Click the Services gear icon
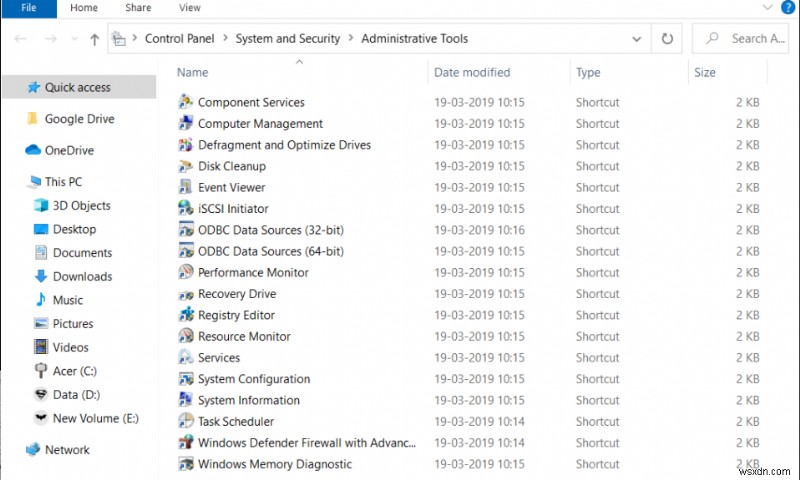This screenshot has width=800, height=480. [185, 357]
